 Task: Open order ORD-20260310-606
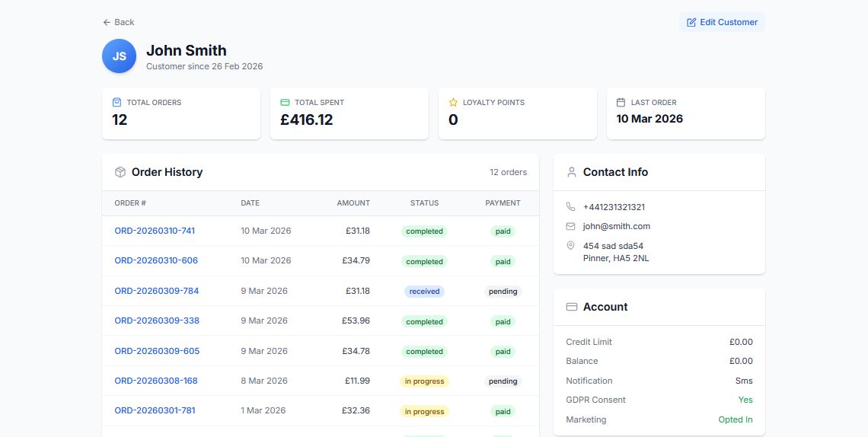(156, 260)
